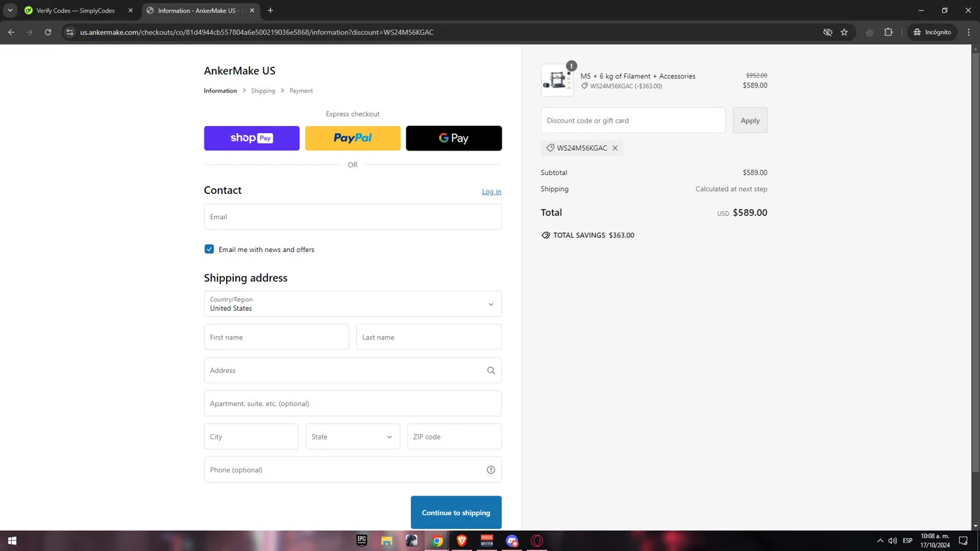Open Epic Games launcher in taskbar
This screenshot has width=980, height=551.
362,541
